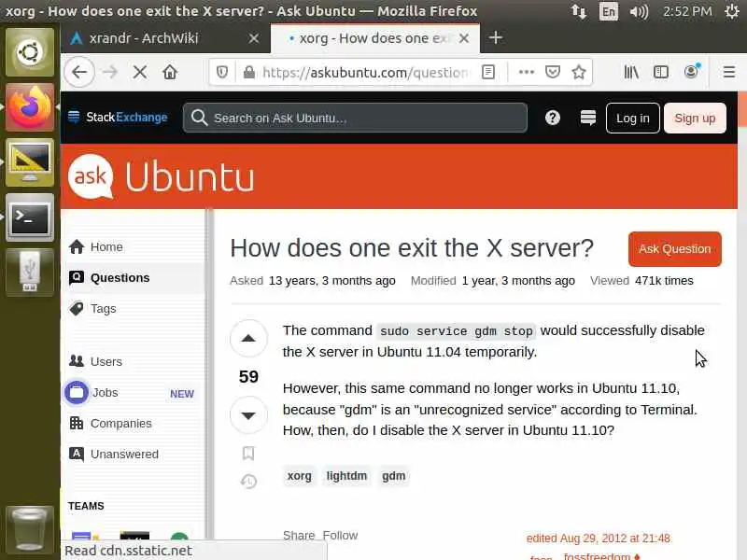The width and height of the screenshot is (747, 560).
Task: Close the xorg Ask Ubuntu tab
Action: point(463,38)
